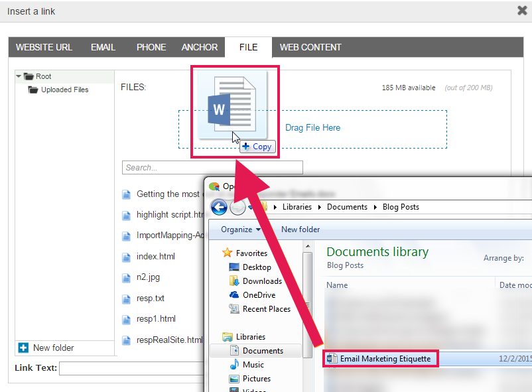Open Recent Places in navigation pane
This screenshot has width=532, height=392.
pos(267,309)
